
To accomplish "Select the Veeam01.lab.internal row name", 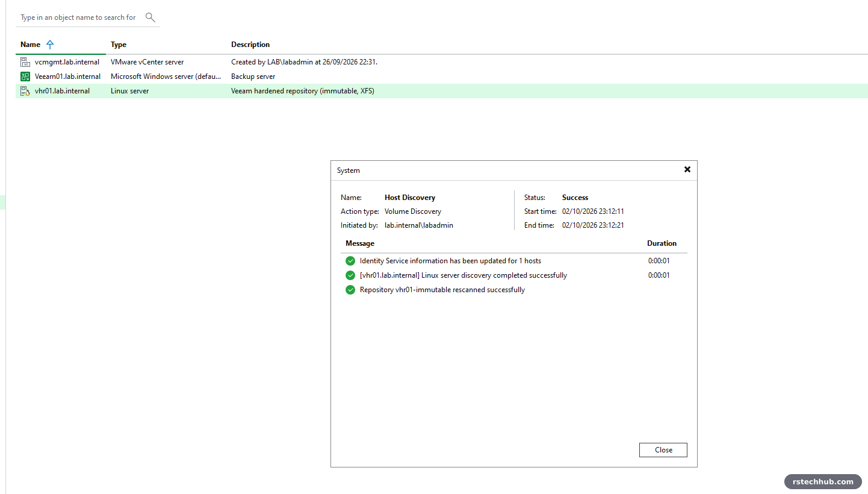I will click(x=67, y=77).
